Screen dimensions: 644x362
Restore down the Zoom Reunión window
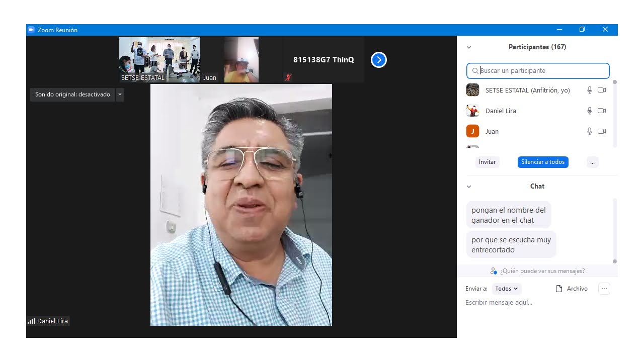pos(582,30)
